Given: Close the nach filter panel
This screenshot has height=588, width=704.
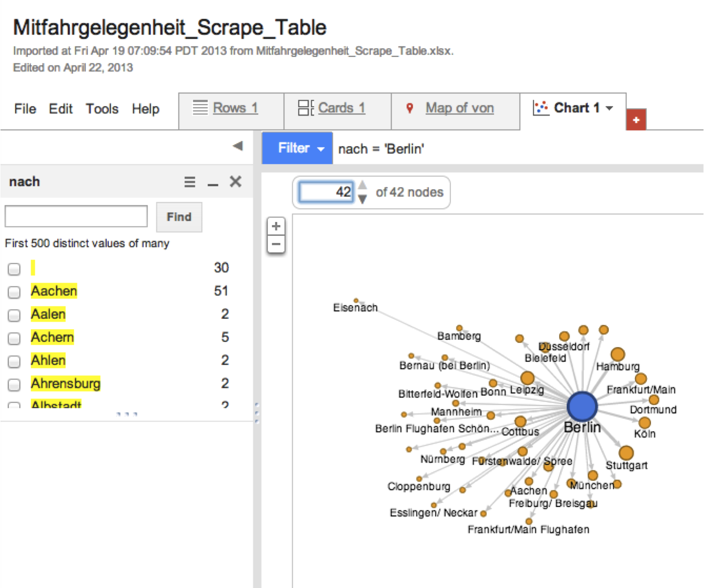Looking at the screenshot, I should (x=235, y=181).
